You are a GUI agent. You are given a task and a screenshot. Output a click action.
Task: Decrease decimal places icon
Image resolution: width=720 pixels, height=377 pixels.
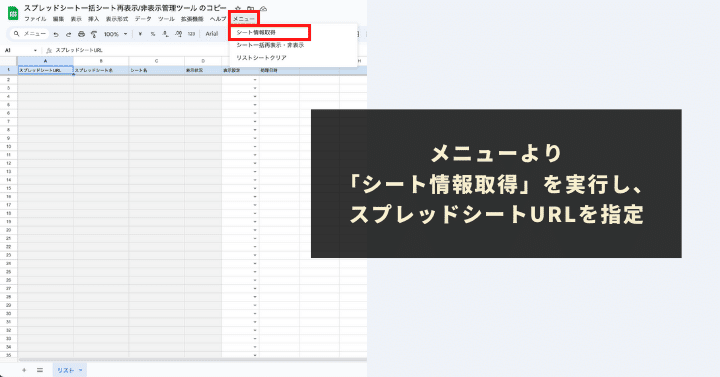(x=165, y=34)
